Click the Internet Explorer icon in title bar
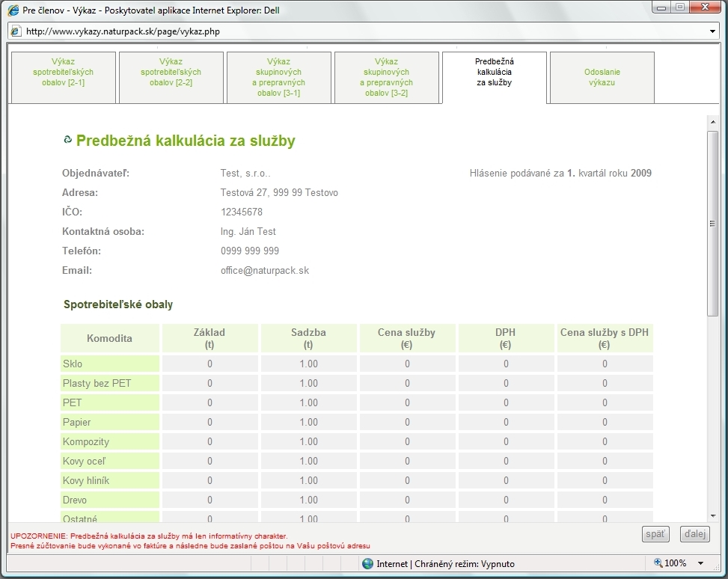 tap(13, 11)
